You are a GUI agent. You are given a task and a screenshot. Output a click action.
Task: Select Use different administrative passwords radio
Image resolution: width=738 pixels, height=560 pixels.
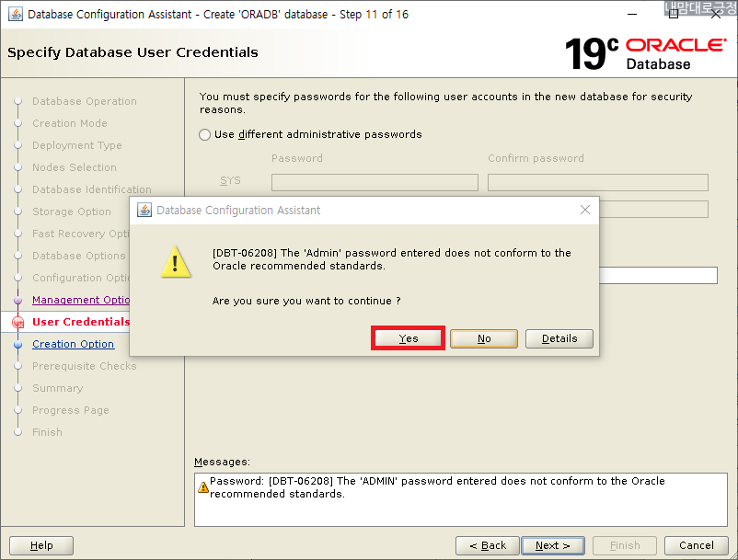[x=204, y=135]
